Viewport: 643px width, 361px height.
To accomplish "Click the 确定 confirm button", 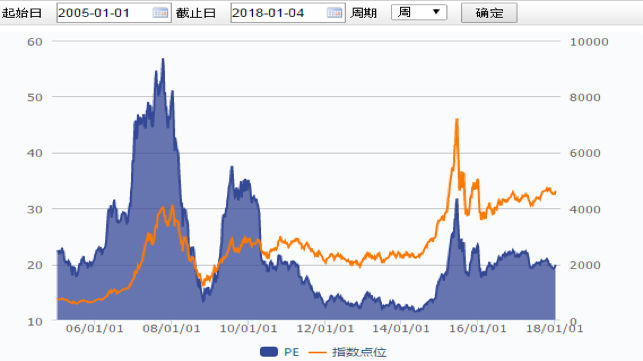I will click(x=489, y=13).
